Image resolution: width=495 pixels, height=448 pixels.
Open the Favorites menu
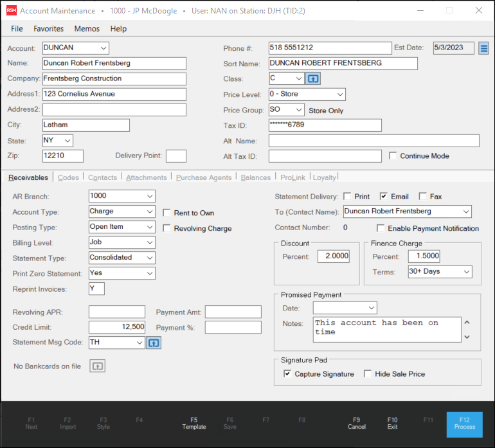point(49,29)
